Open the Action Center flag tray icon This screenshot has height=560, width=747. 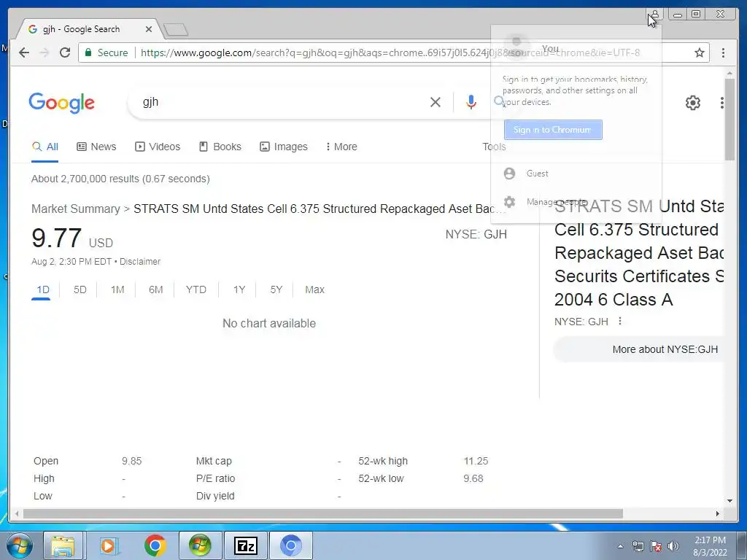(x=656, y=546)
